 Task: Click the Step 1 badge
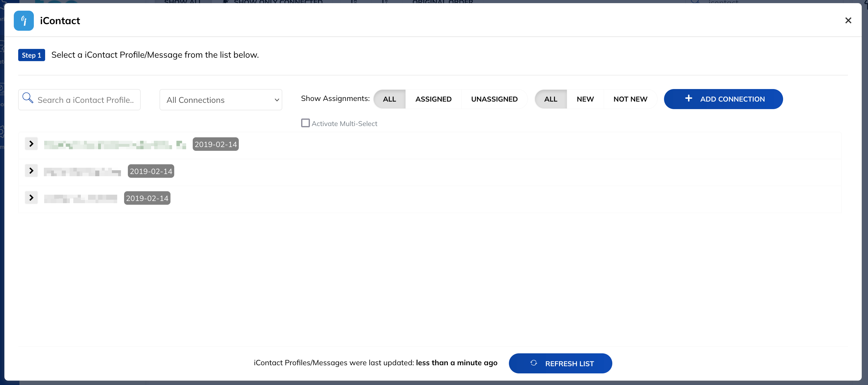click(x=31, y=55)
